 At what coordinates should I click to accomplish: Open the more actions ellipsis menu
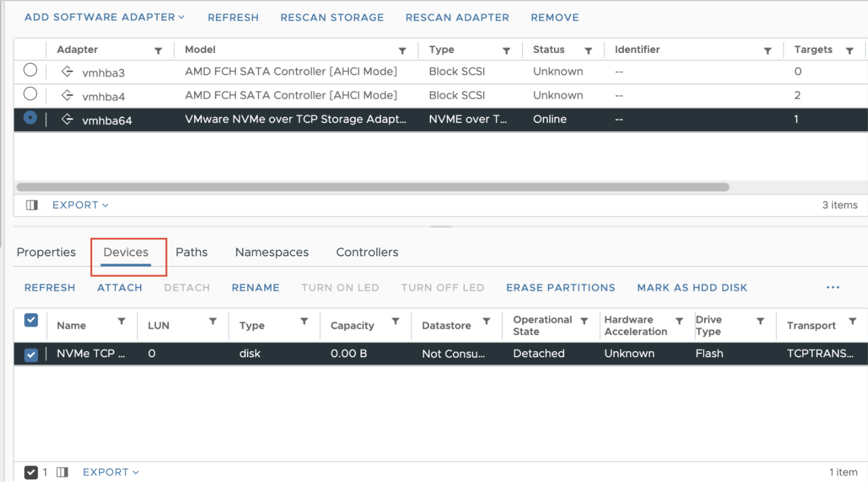pos(832,288)
